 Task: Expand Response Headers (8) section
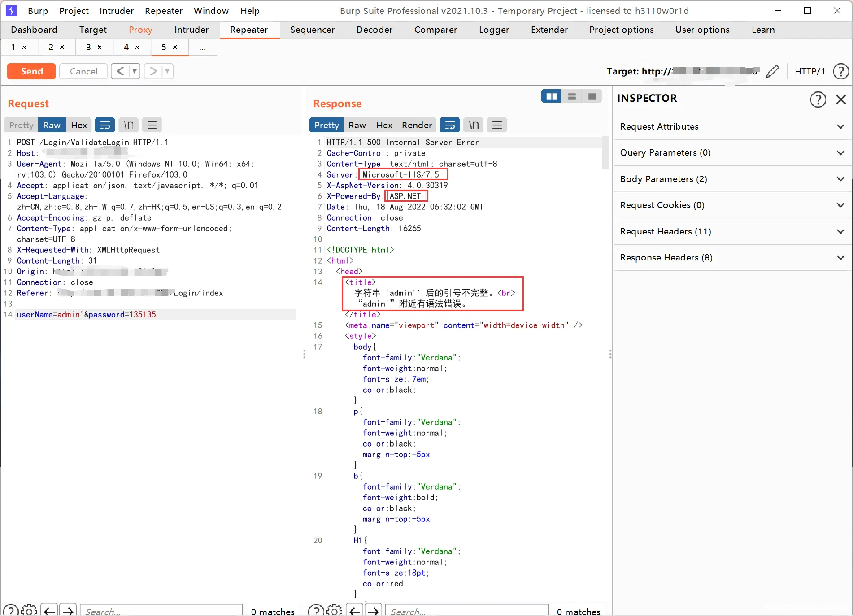click(x=732, y=257)
